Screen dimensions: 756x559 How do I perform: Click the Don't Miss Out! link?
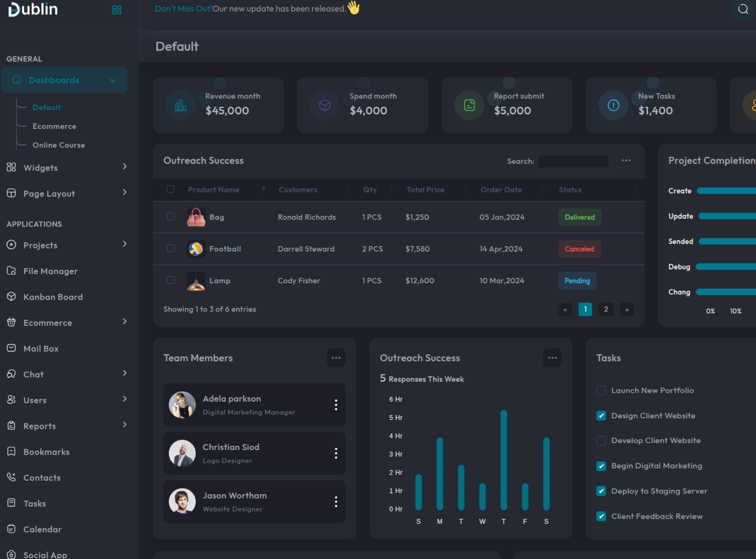coord(183,9)
